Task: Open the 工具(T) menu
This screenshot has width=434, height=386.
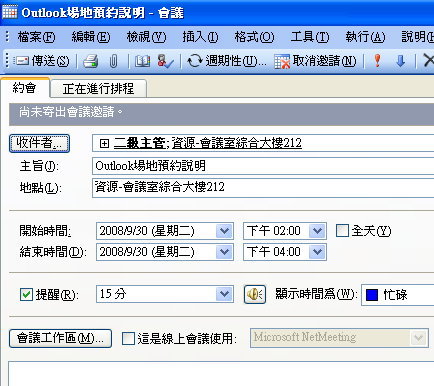Action: [310, 37]
